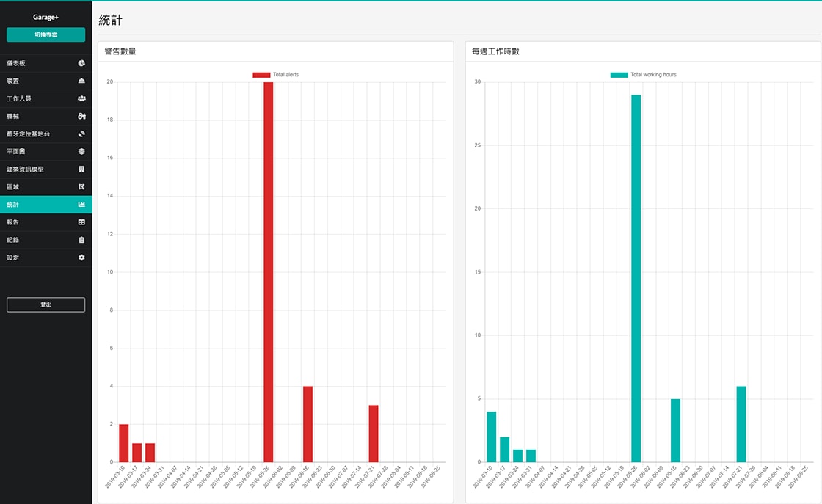Select the highlighted 統計 menu item
The width and height of the screenshot is (822, 504).
[13, 205]
